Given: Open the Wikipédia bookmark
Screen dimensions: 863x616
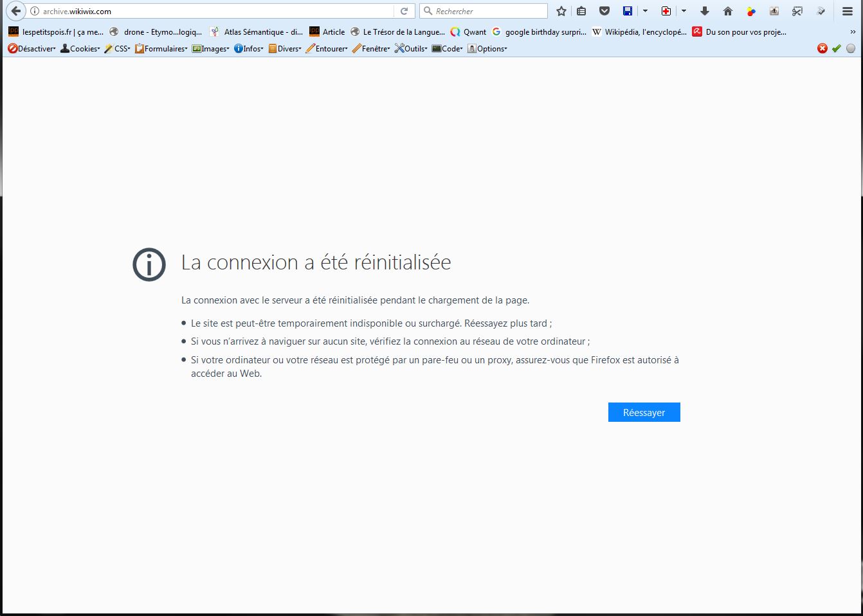Looking at the screenshot, I should coord(639,32).
